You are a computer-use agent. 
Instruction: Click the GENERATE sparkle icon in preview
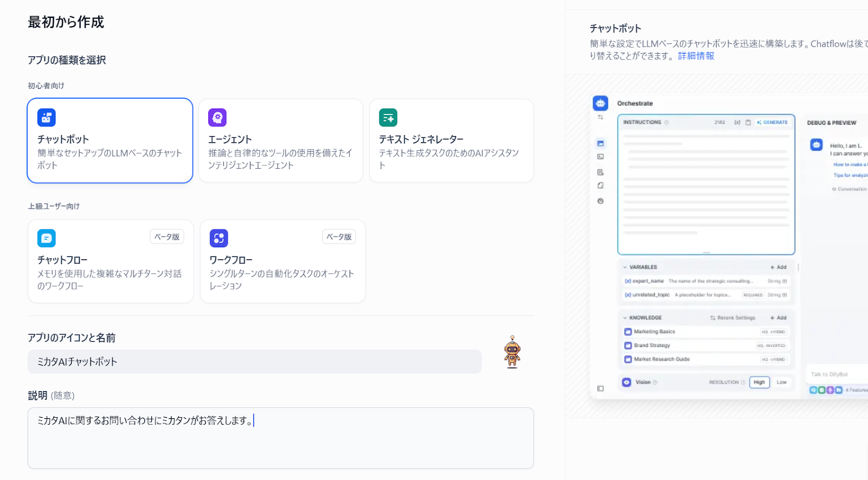click(759, 123)
